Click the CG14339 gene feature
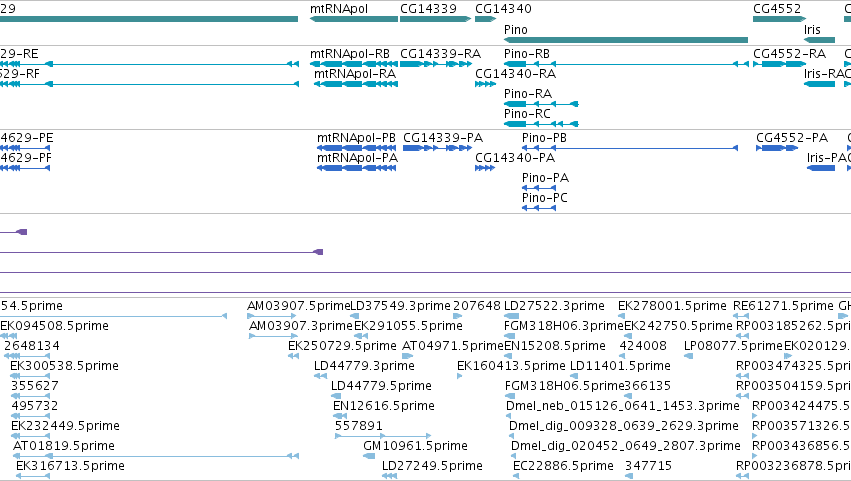Image resolution: width=851 pixels, height=481 pixels. pyautogui.click(x=435, y=19)
